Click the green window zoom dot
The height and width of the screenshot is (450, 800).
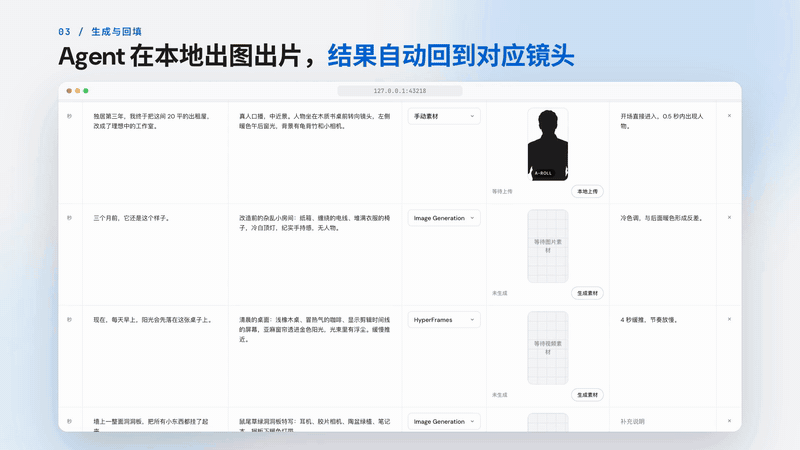86,91
